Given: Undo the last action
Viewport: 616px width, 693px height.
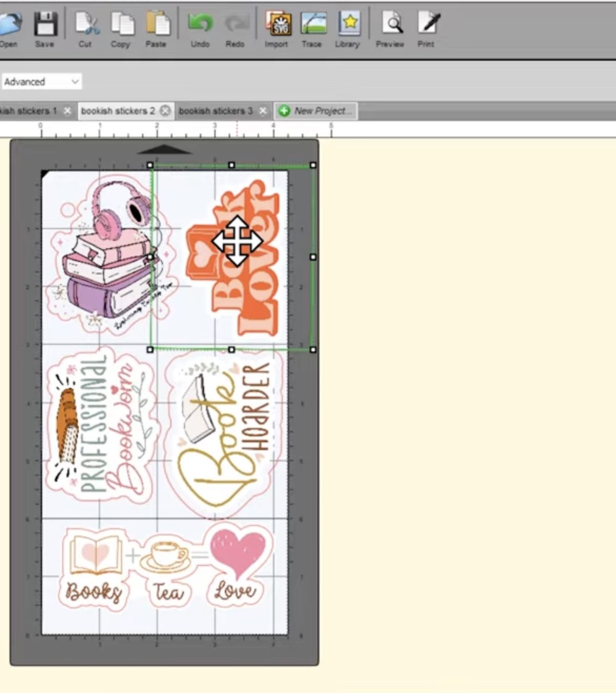Looking at the screenshot, I should (x=200, y=30).
